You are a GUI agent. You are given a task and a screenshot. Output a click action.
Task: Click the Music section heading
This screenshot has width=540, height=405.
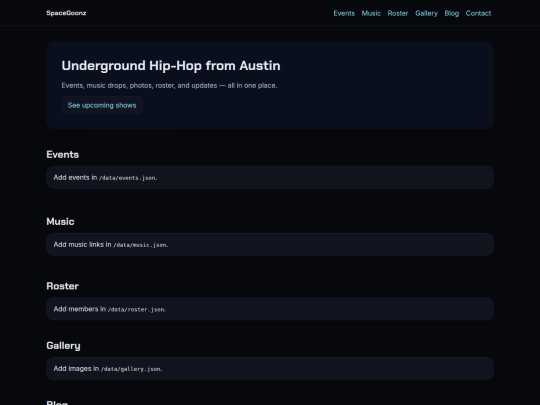point(60,221)
